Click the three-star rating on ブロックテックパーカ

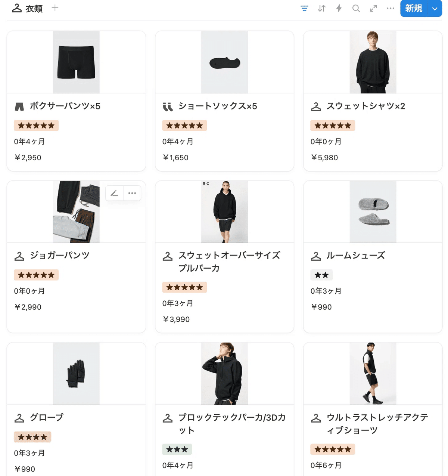click(177, 449)
